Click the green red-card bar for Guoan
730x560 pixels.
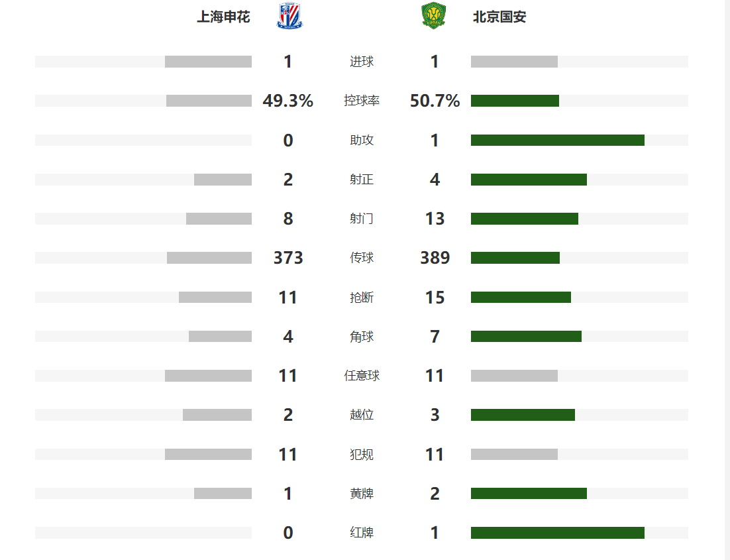tap(558, 533)
